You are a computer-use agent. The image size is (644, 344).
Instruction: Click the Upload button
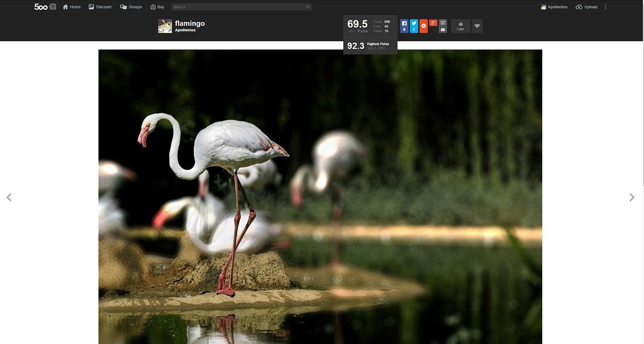pyautogui.click(x=587, y=7)
